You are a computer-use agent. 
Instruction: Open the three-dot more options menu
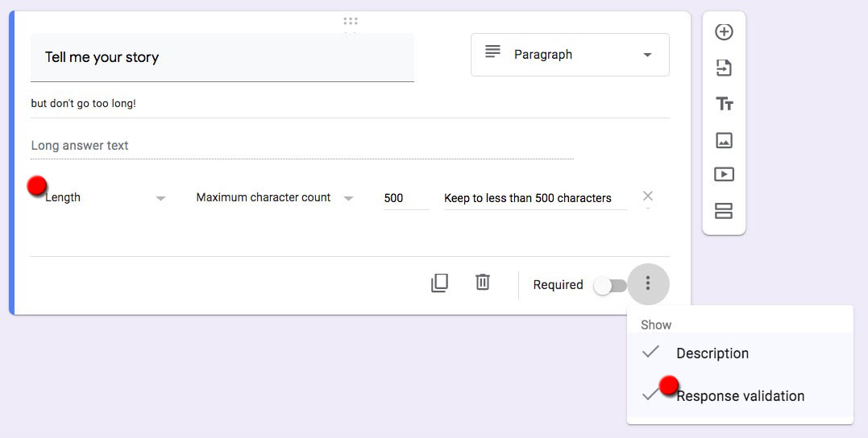pyautogui.click(x=648, y=284)
